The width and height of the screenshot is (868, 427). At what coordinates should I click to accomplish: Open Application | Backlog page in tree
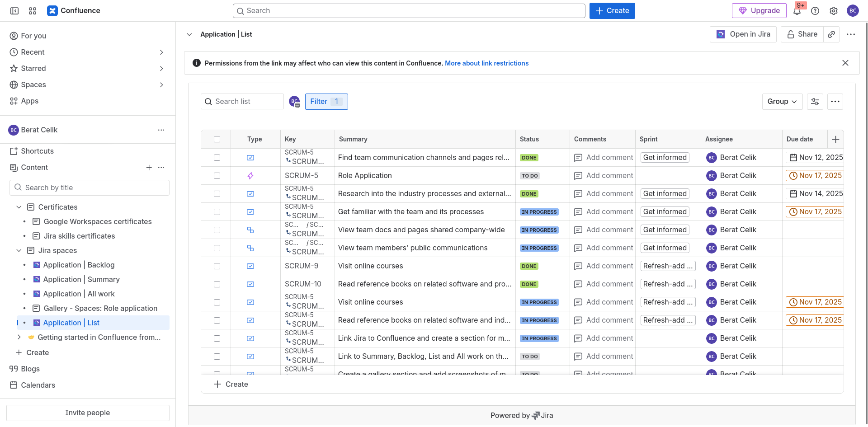click(79, 265)
